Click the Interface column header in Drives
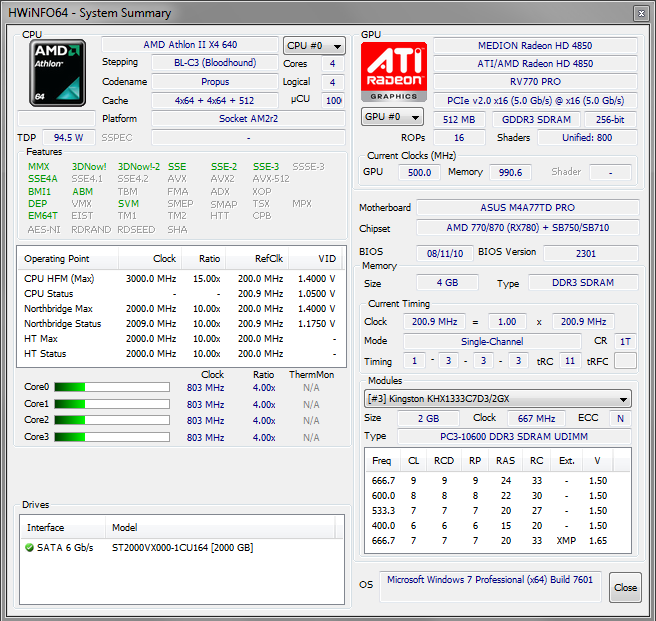Viewport: 656px width, 621px height. (x=63, y=527)
